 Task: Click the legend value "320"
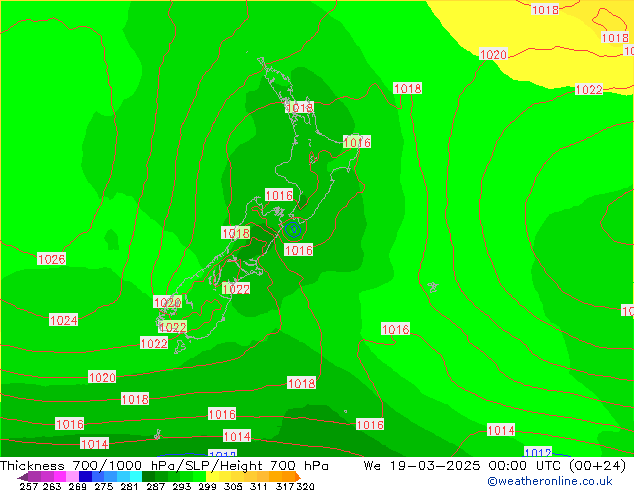pos(305,486)
